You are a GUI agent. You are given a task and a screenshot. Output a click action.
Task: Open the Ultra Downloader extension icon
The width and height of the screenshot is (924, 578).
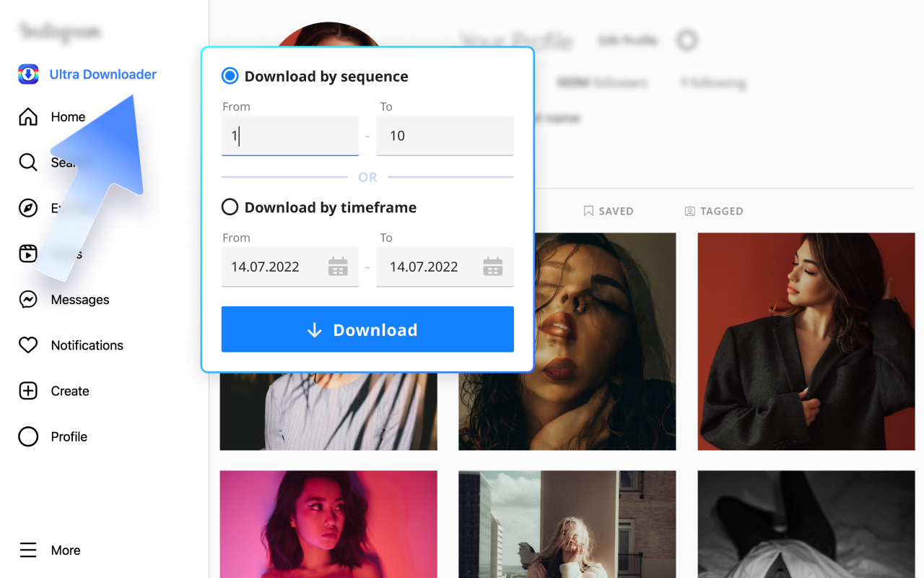coord(27,74)
